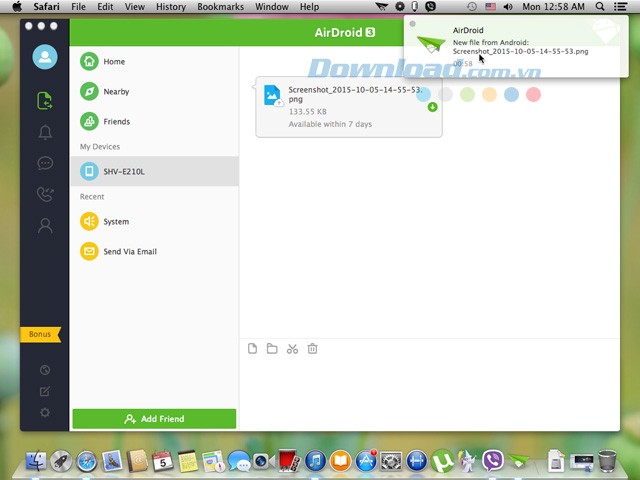Click the feedback edit pencil icon
The image size is (640, 480).
[45, 391]
